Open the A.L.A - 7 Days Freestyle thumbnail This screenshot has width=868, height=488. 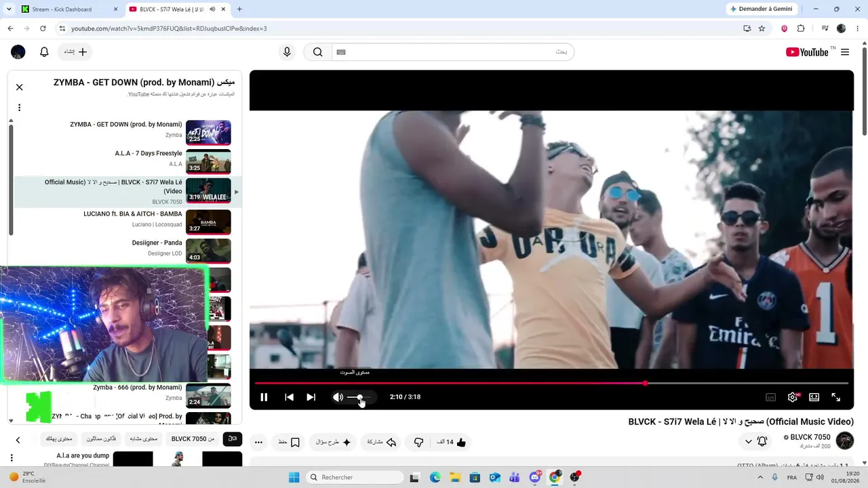208,162
